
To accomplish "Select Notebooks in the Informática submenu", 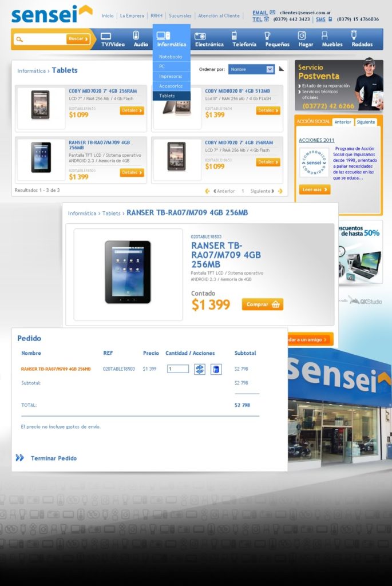I will (171, 57).
